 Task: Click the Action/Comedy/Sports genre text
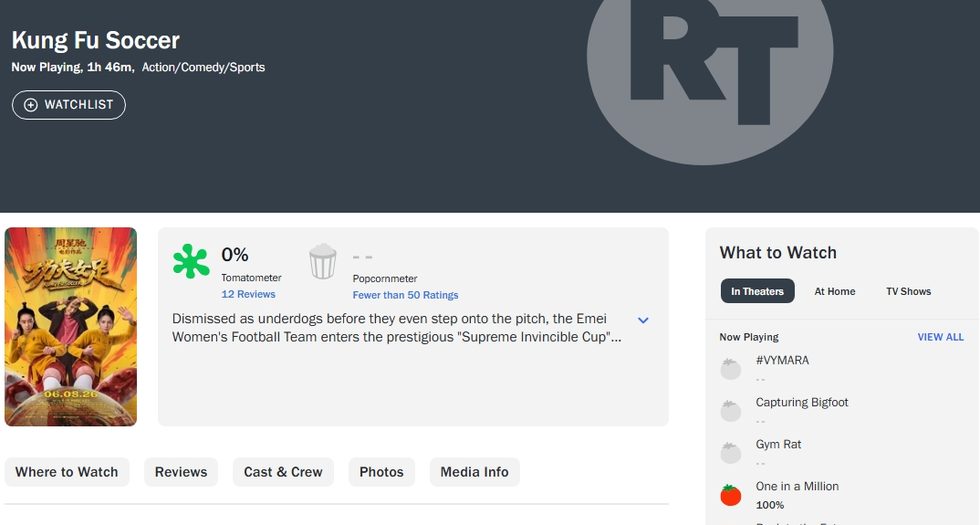203,67
